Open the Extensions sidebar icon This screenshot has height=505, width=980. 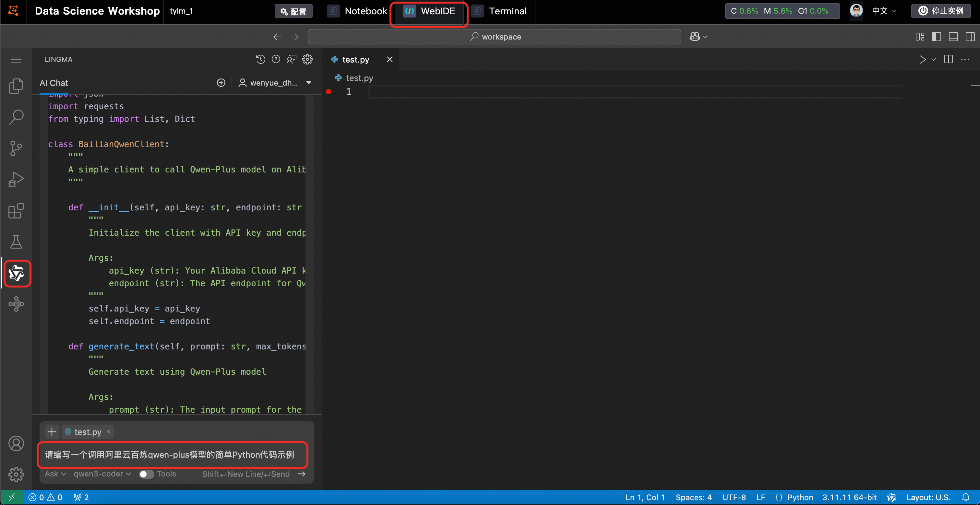point(16,211)
